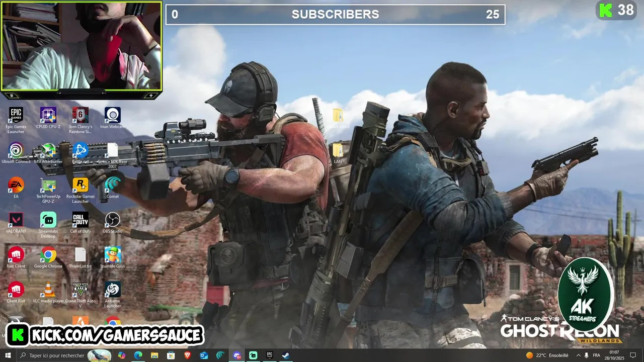The height and width of the screenshot is (362, 644).
Task: Open File Explorer from the taskbar
Action: (154, 355)
